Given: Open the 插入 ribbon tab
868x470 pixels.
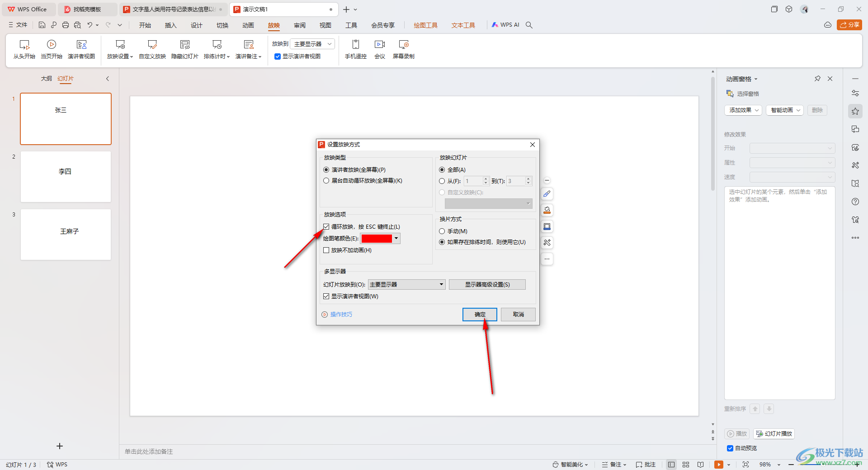Looking at the screenshot, I should click(171, 25).
